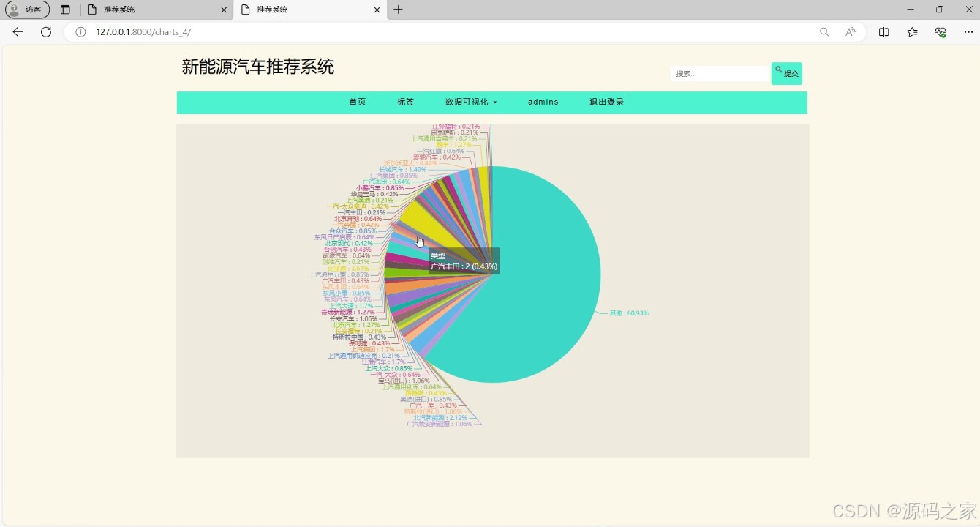Click the Back navigation arrow icon
The image size is (980, 527).
click(18, 32)
